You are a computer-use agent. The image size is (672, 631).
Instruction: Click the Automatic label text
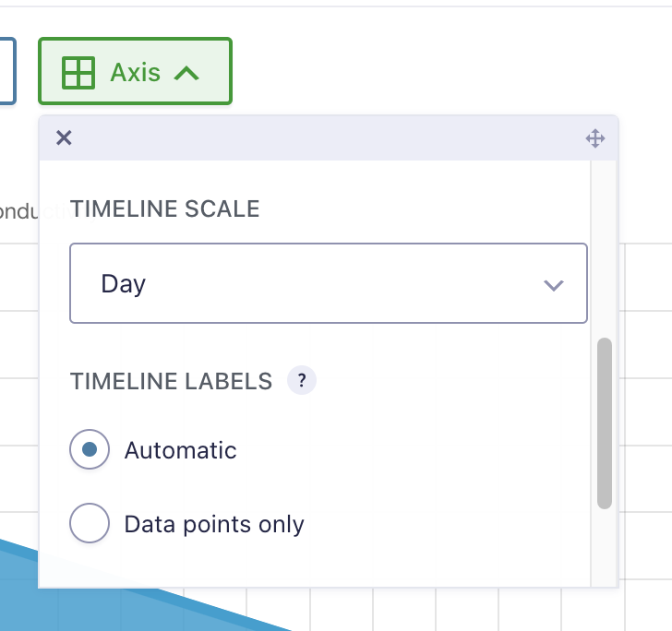(x=181, y=450)
